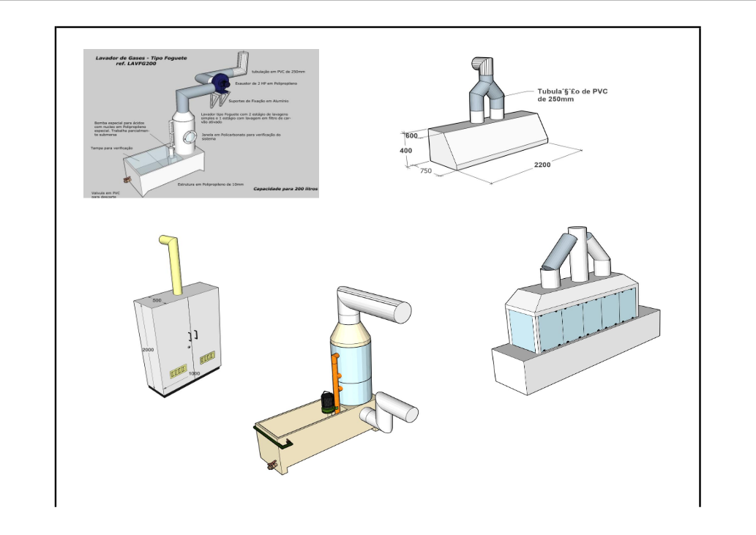
Task: Click the cabinet door handles
Action: click(x=193, y=335)
